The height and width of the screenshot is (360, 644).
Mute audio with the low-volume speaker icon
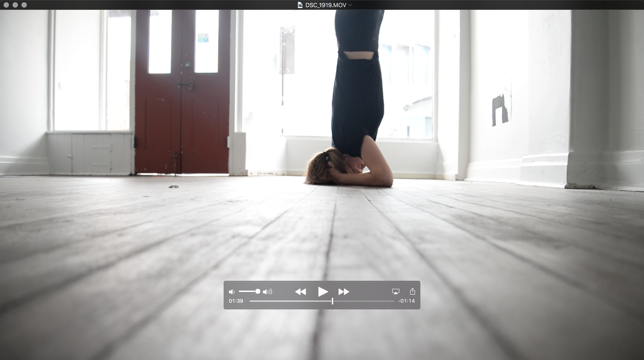[x=232, y=292]
